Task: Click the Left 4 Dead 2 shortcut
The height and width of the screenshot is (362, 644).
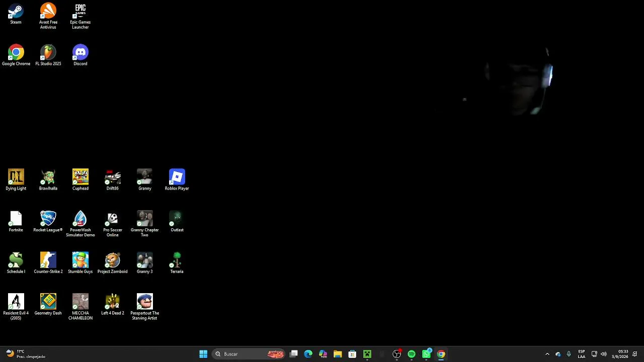Action: 113,305
